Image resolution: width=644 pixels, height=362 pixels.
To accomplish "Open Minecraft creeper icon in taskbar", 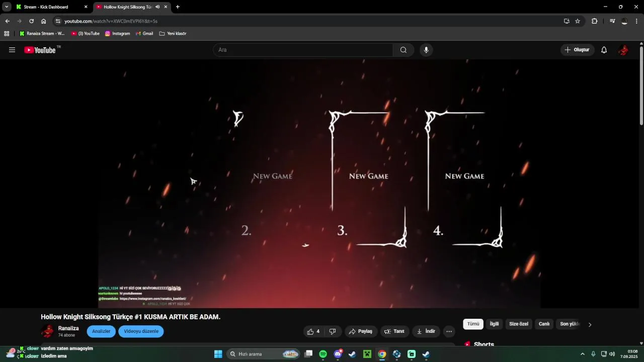I will (367, 354).
